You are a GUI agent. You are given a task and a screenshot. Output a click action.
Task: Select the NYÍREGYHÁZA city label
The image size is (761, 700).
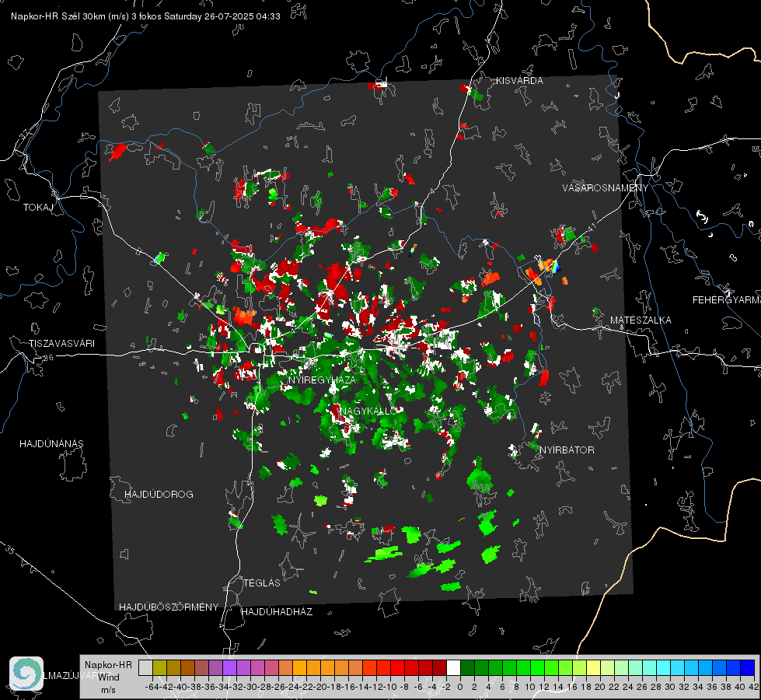(x=322, y=380)
